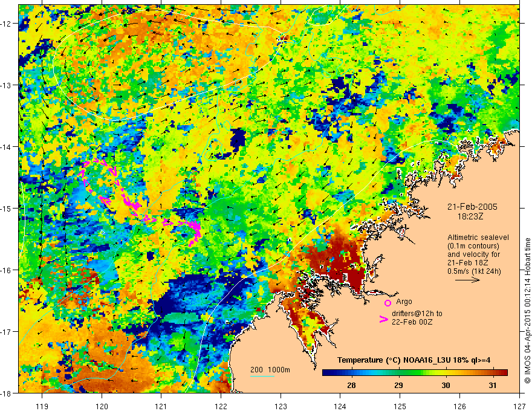Click longitude axis label 122

point(221,406)
